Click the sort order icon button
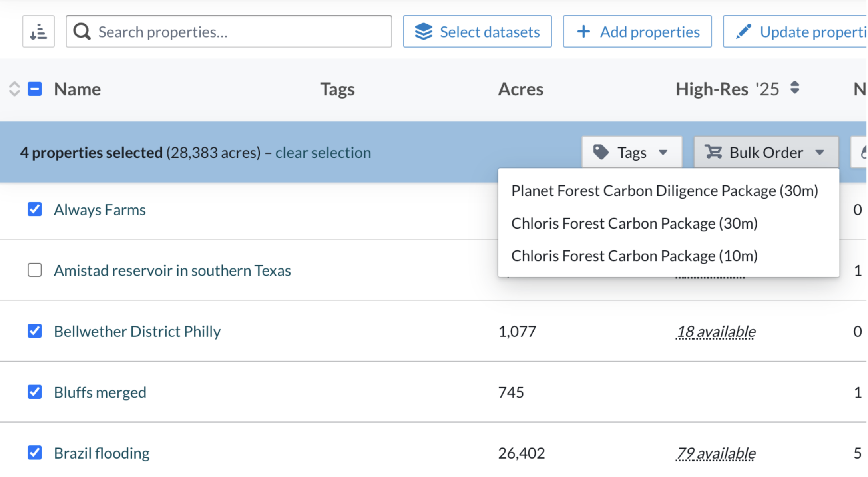 [38, 32]
